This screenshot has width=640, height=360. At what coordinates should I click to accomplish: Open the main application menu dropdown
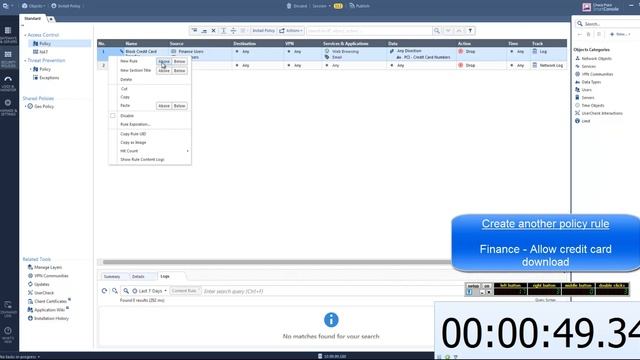tap(8, 6)
